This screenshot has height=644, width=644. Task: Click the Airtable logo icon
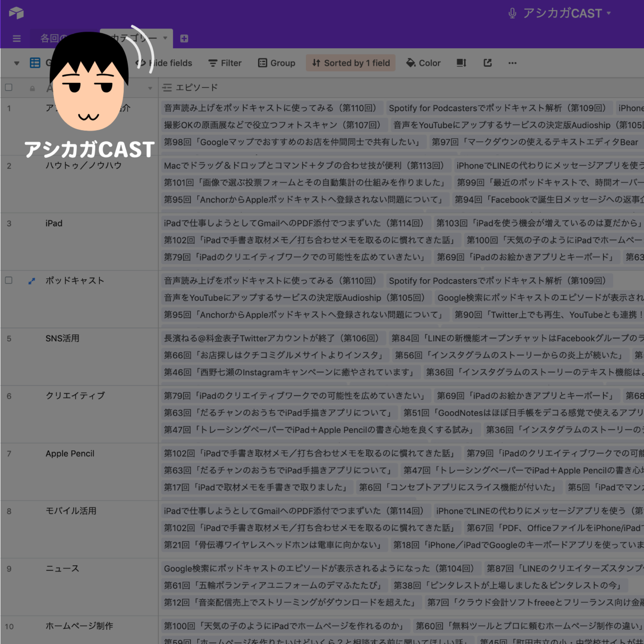click(16, 13)
